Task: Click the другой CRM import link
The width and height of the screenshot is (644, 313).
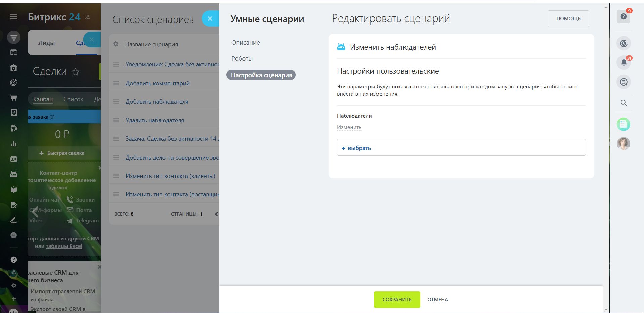Action: click(x=83, y=239)
